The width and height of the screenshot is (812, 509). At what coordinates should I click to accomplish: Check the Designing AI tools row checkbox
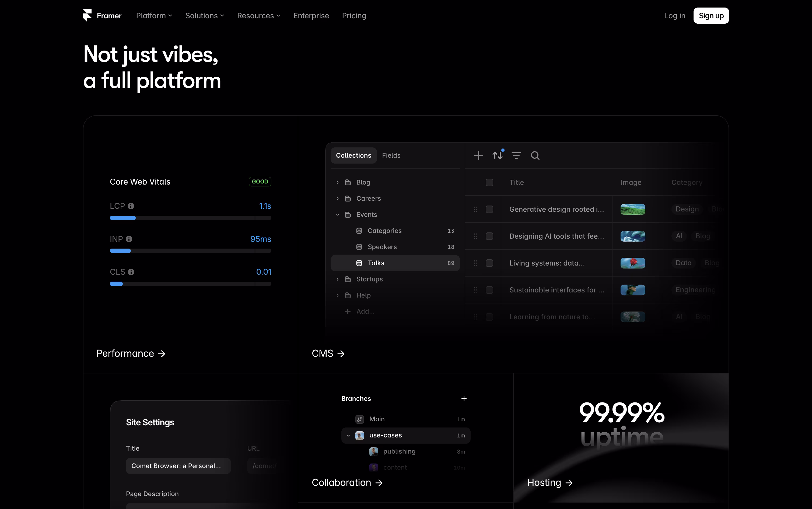pos(489,236)
